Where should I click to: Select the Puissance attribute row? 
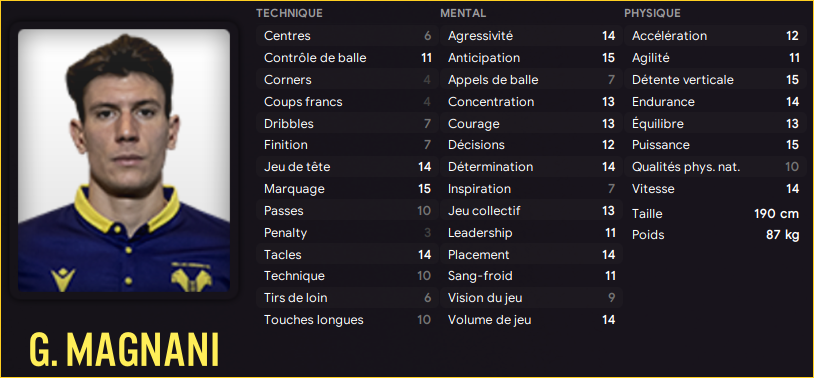pos(715,145)
